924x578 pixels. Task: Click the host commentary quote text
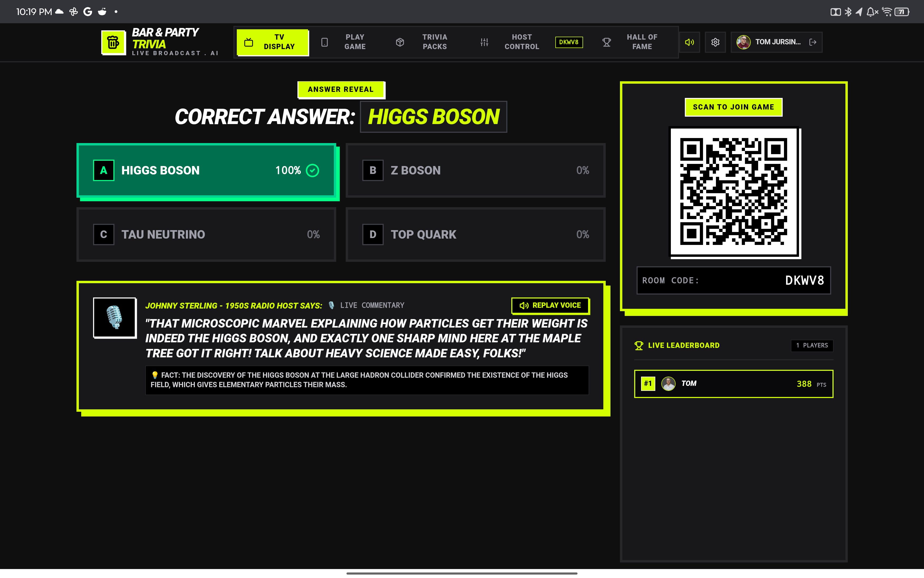(x=367, y=338)
